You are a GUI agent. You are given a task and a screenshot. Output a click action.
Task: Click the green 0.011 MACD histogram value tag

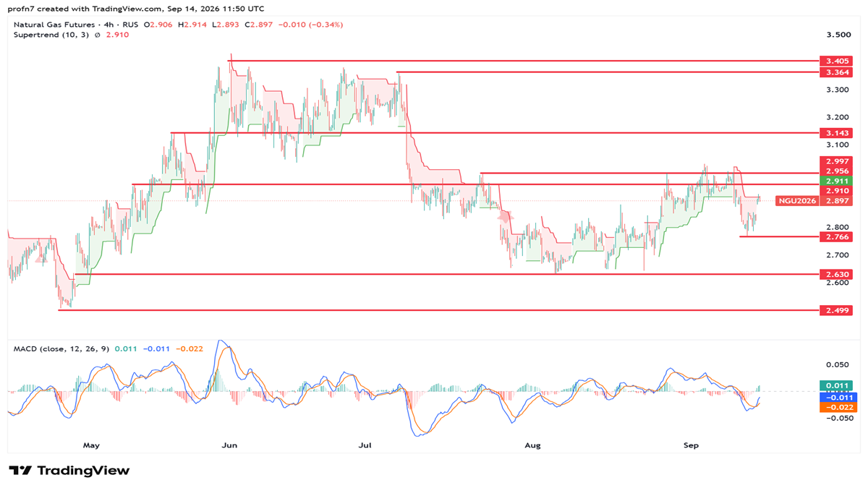click(x=835, y=386)
